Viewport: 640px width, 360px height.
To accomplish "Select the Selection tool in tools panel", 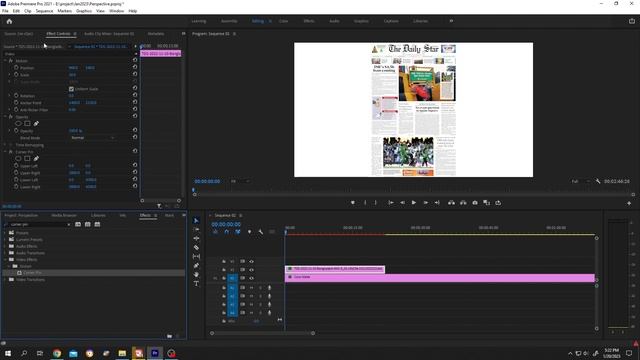I will pyautogui.click(x=196, y=220).
